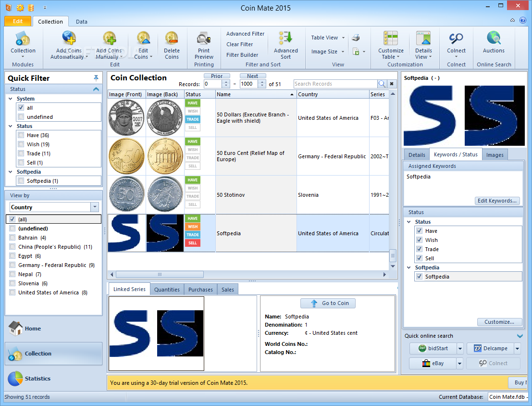Click the Customize Table icon
Viewport: 532px width, 406px height.
pyautogui.click(x=391, y=45)
